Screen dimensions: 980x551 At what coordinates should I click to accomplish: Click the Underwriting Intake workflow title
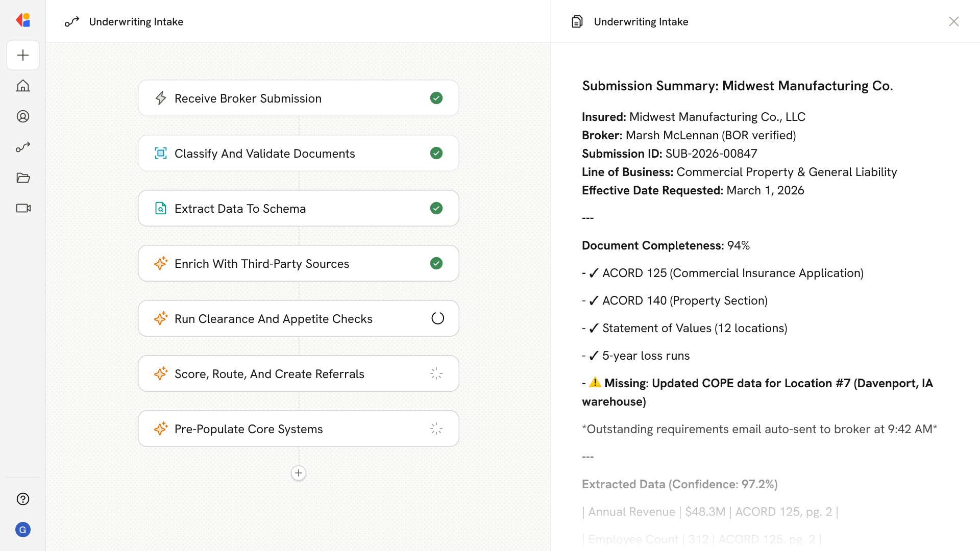coord(136,21)
